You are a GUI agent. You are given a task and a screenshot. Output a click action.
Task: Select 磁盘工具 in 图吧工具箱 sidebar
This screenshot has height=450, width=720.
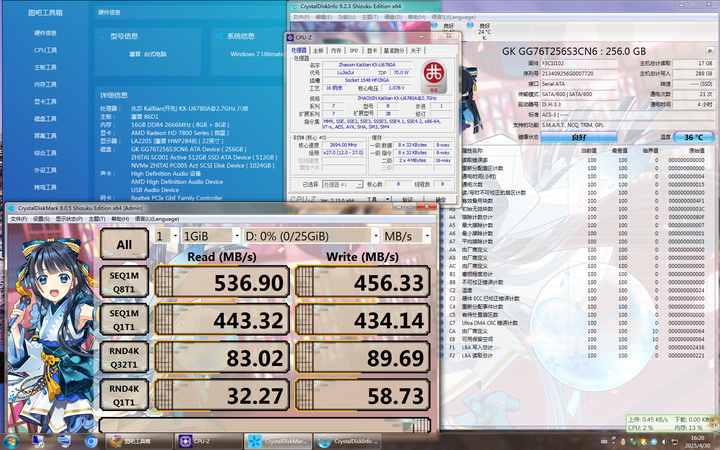tap(45, 118)
